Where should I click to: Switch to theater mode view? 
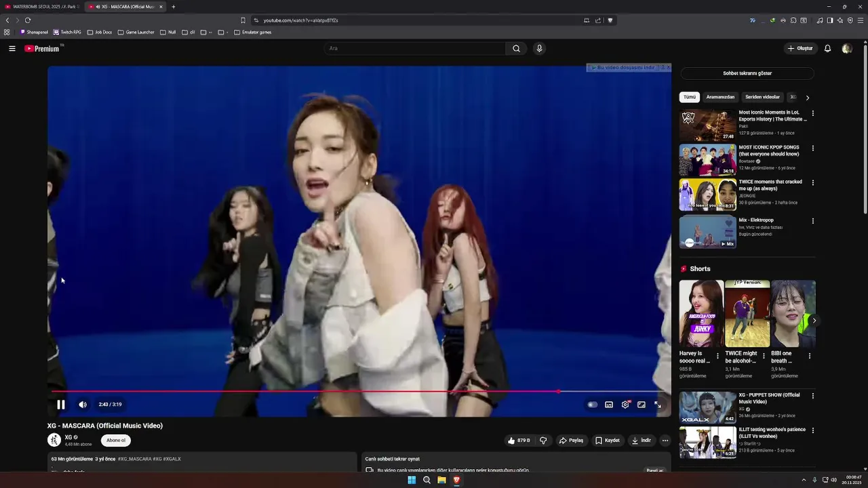642,405
